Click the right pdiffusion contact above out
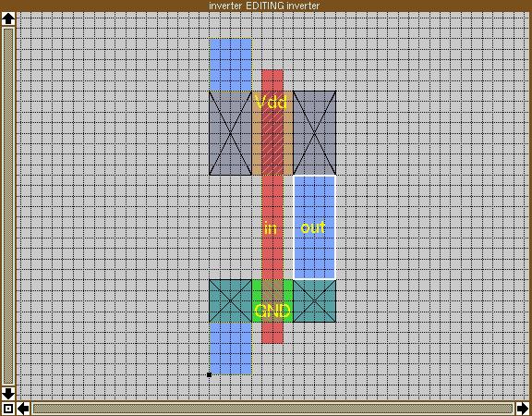The image size is (532, 416). click(x=315, y=133)
